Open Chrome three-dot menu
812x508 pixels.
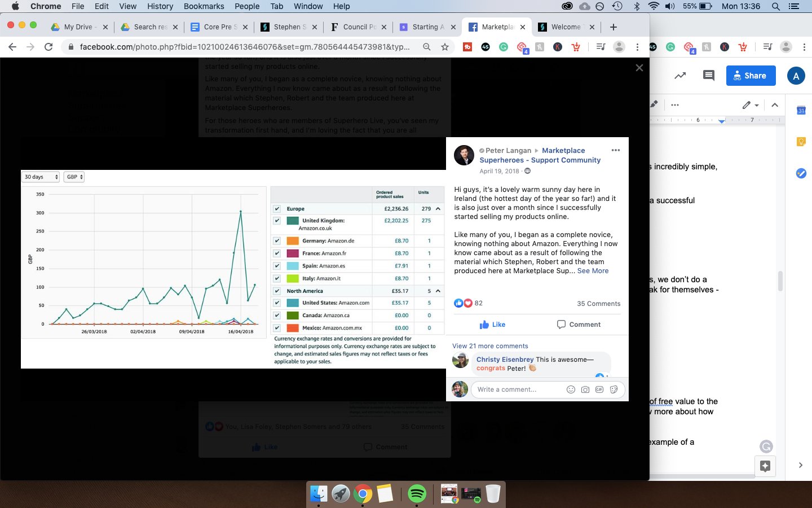(637, 47)
